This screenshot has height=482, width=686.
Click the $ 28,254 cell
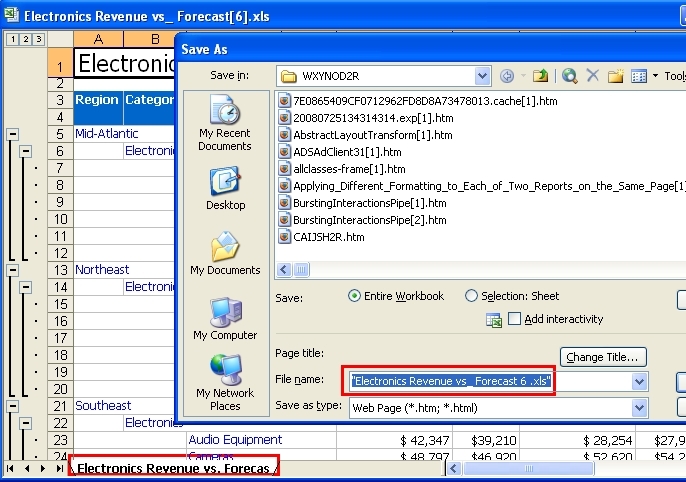[578, 440]
